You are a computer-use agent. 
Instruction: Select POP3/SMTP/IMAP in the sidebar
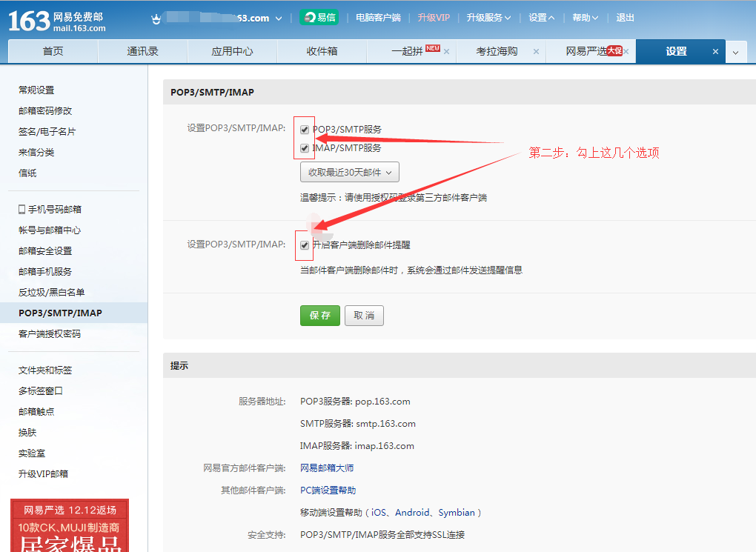coord(74,313)
